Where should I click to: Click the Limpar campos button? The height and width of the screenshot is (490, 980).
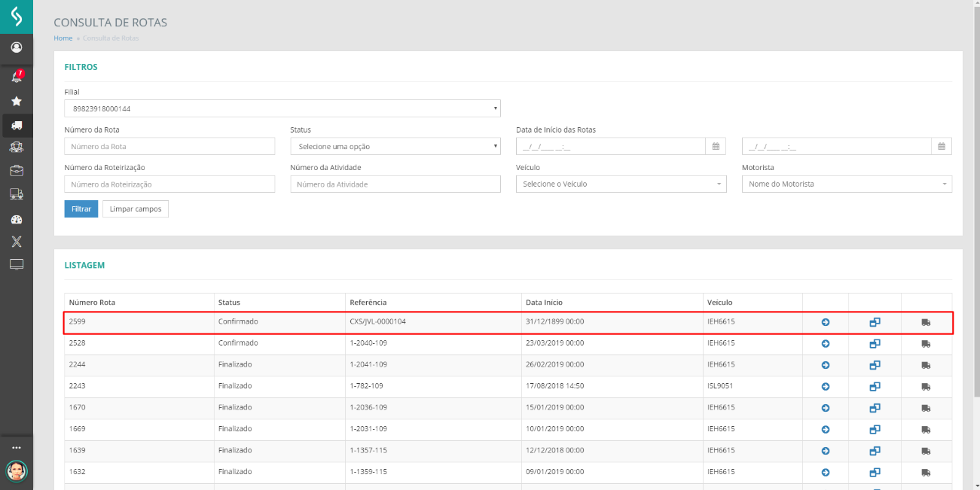coord(136,209)
